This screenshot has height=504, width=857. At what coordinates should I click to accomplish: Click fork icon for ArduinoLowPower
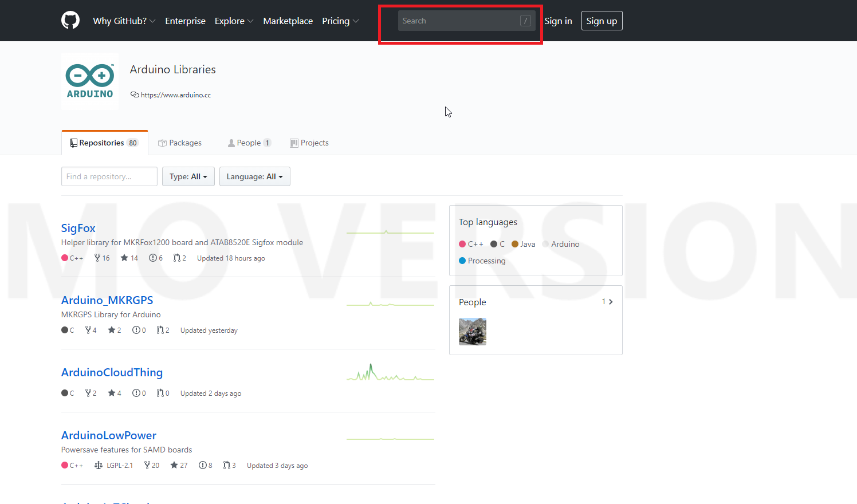coord(147,465)
